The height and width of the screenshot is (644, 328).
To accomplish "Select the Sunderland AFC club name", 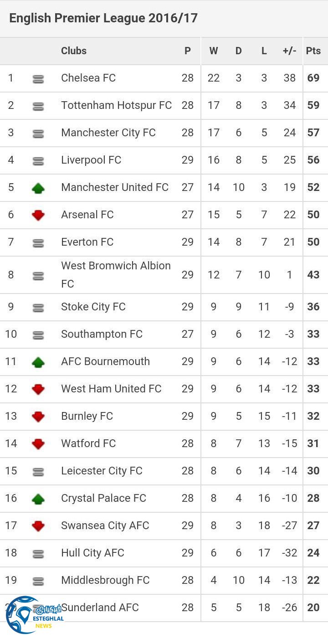I will [100, 607].
